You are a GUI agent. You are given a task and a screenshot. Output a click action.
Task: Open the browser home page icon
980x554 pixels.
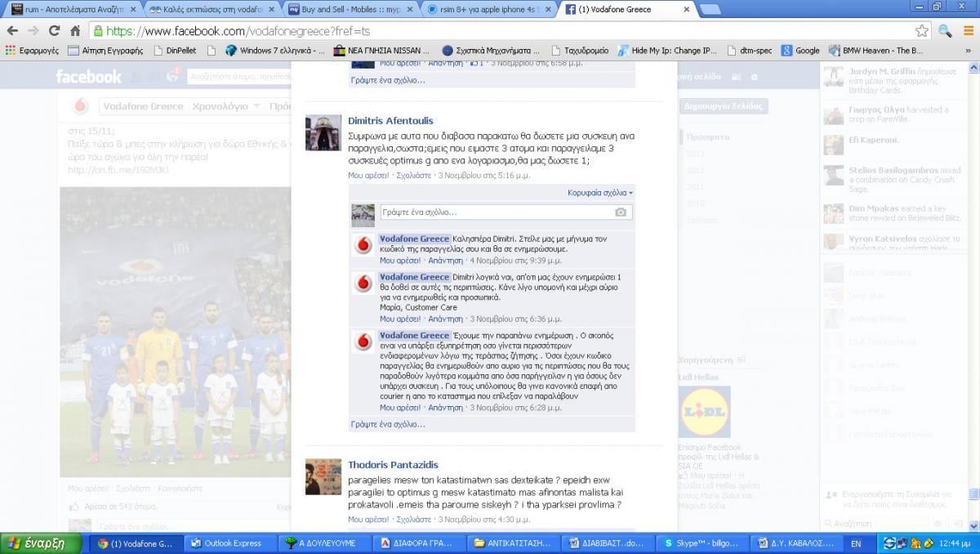75,31
